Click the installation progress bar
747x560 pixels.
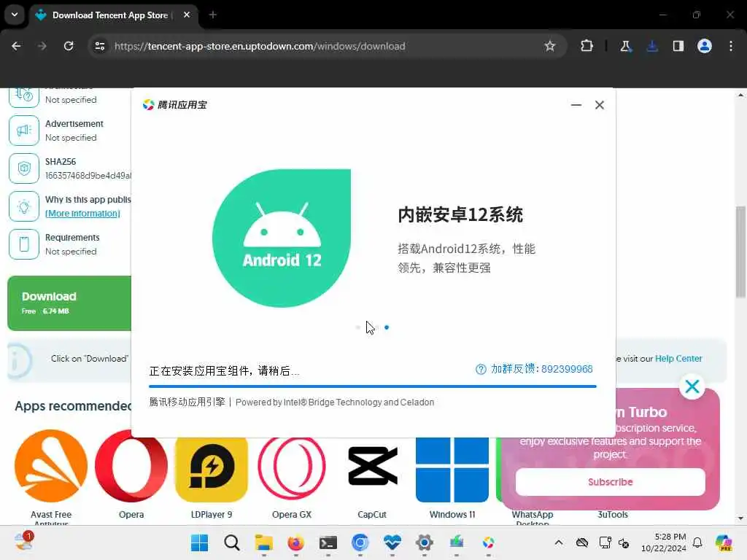[x=373, y=386]
